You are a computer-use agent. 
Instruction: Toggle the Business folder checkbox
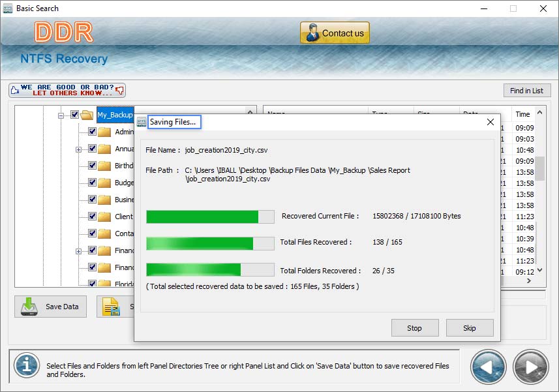tap(93, 199)
